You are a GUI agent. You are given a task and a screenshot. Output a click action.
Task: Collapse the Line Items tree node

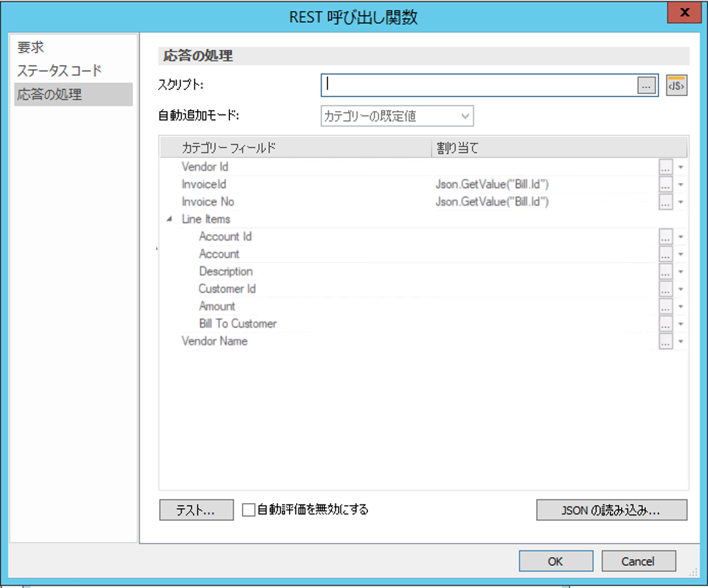click(169, 219)
